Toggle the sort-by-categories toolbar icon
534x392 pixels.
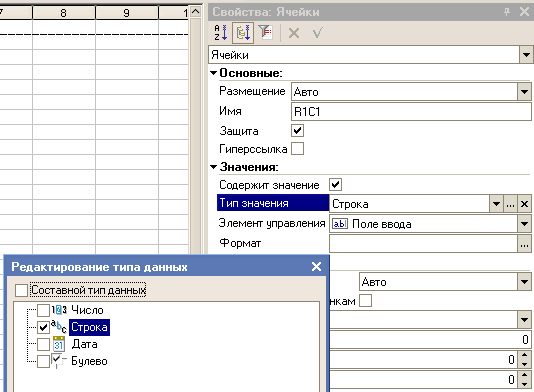[243, 33]
